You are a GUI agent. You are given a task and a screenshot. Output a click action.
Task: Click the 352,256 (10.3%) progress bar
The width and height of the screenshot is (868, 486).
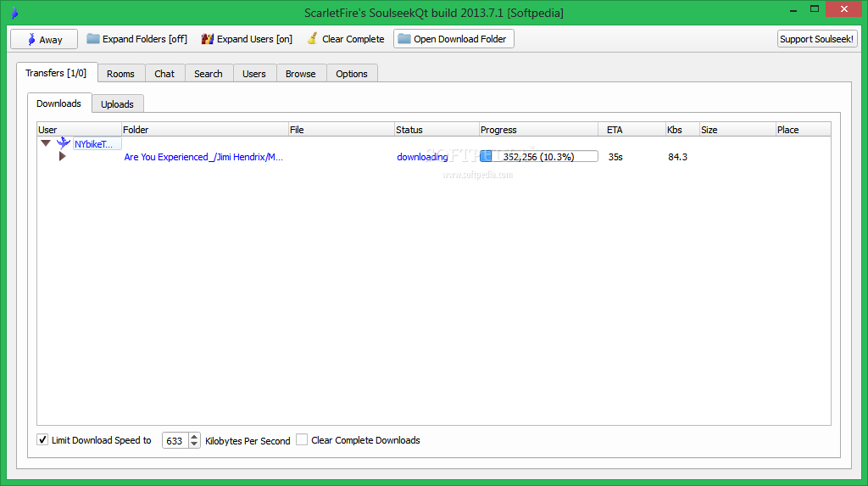[538, 157]
